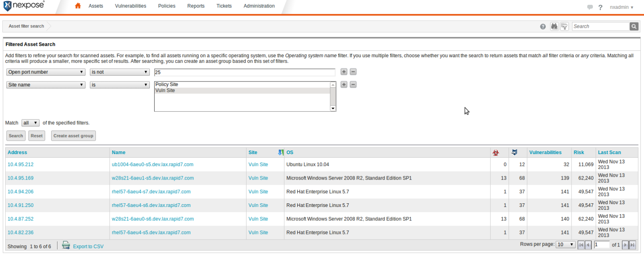644x257 pixels.
Task: Expand the 'is not' operator dropdown
Action: click(120, 72)
